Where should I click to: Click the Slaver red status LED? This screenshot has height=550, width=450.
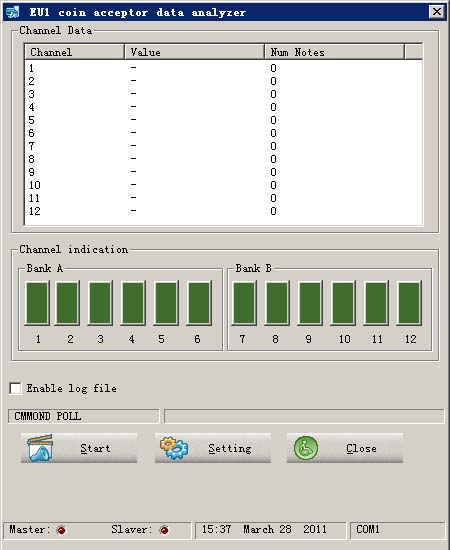coord(164,530)
